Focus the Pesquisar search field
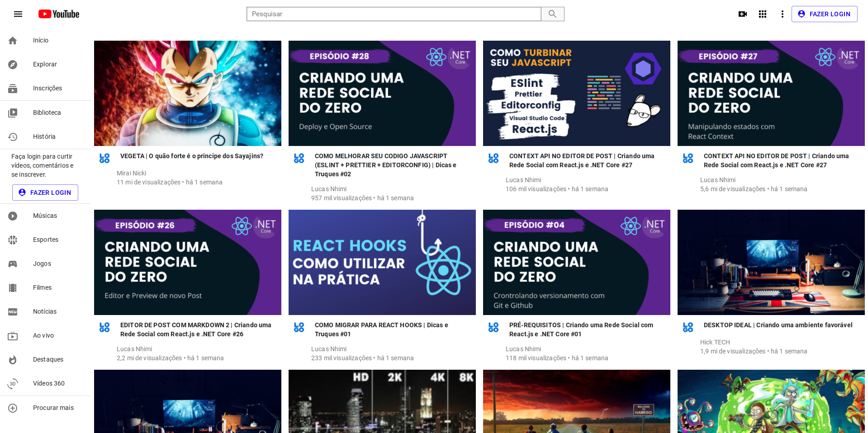The image size is (868, 433). click(x=394, y=14)
